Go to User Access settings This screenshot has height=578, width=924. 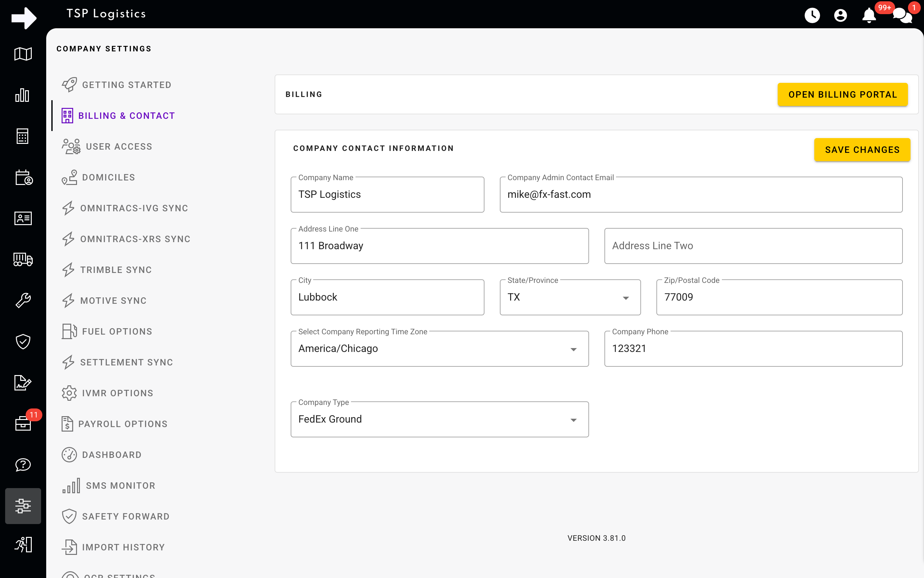coord(119,146)
